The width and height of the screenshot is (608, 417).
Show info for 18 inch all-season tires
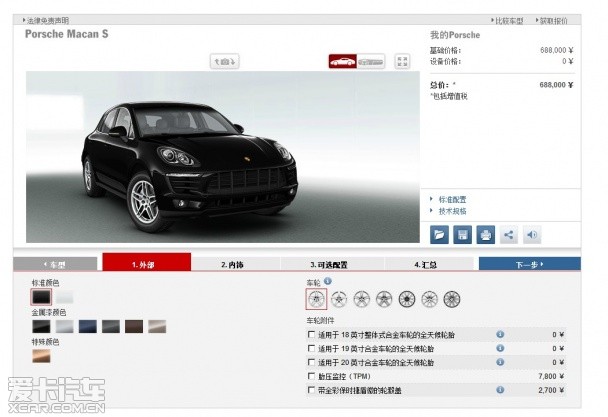tap(500, 334)
